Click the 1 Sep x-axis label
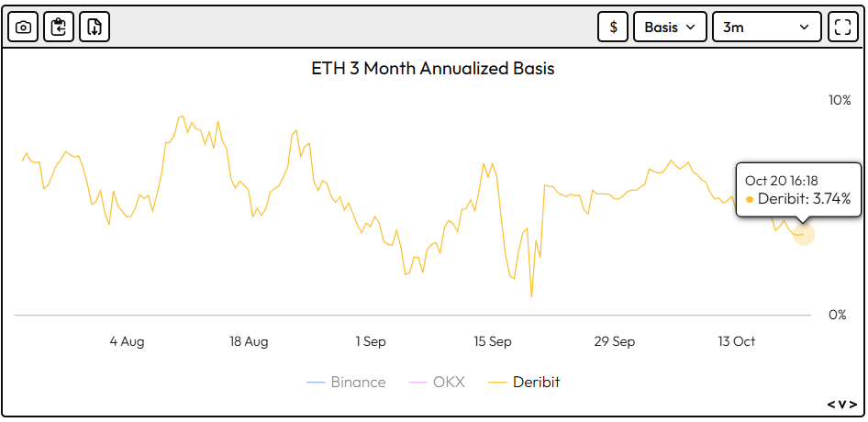This screenshot has height=422, width=868. pyautogui.click(x=371, y=341)
